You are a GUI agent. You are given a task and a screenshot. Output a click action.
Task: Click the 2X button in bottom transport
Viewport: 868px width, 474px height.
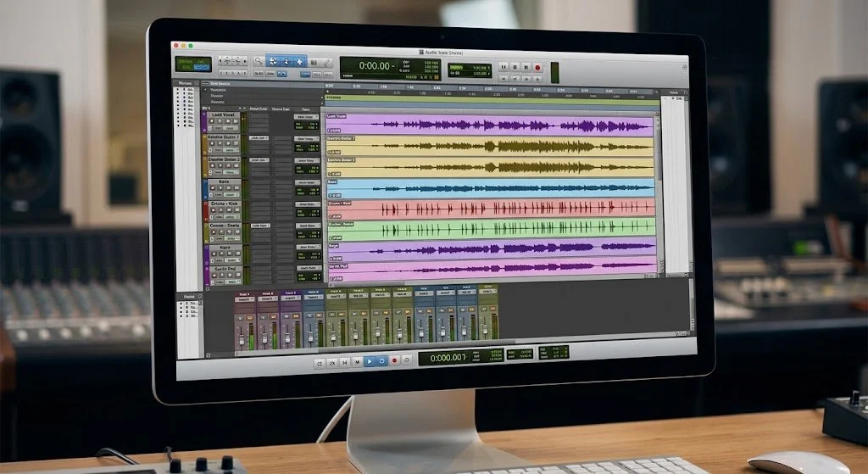(x=332, y=363)
